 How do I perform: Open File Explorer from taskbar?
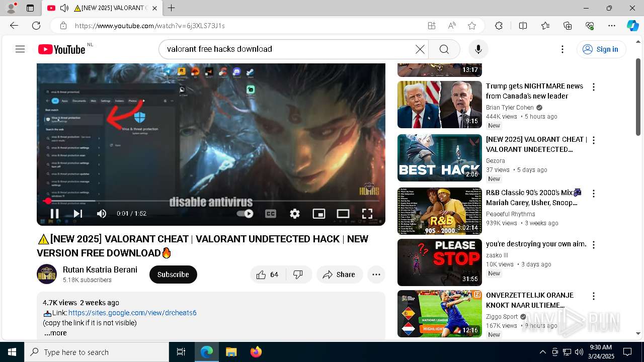(231, 352)
